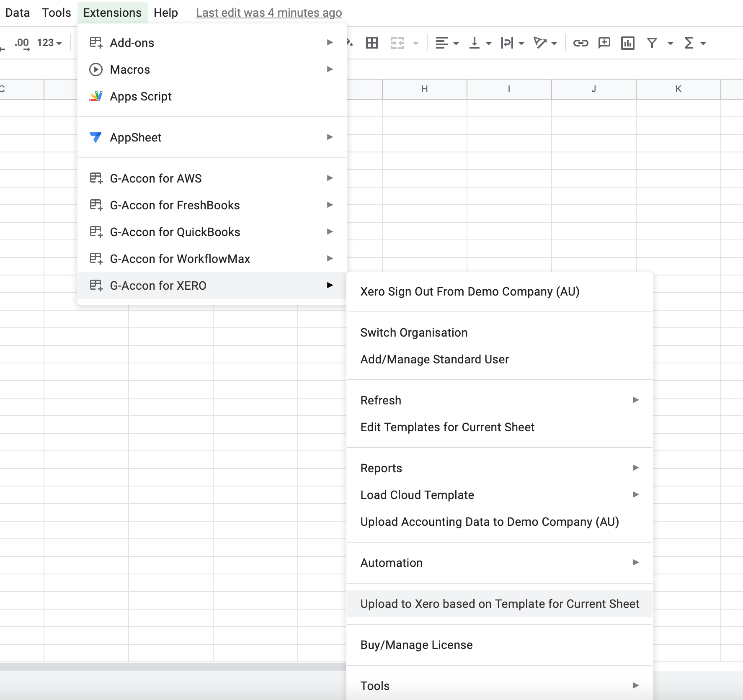Choose Xero Sign Out From Demo Company
Image resolution: width=743 pixels, height=700 pixels.
coord(500,291)
